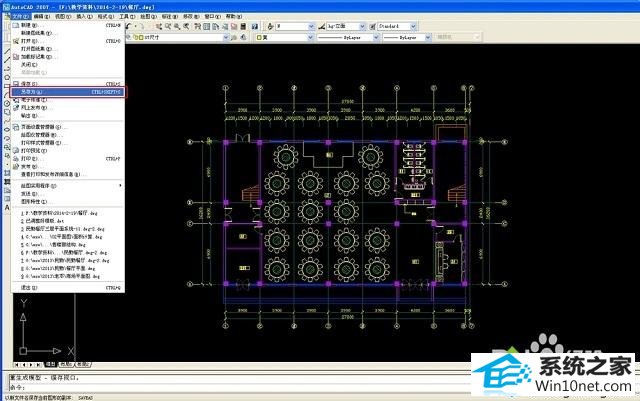This screenshot has width=640, height=401.
Task: Open the 插入 (Insert) menu
Action: tap(84, 16)
